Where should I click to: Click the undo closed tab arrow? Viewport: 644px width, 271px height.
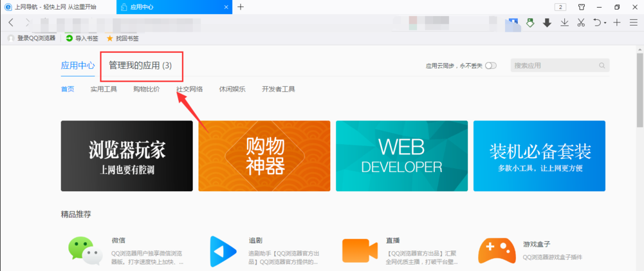pos(597,23)
